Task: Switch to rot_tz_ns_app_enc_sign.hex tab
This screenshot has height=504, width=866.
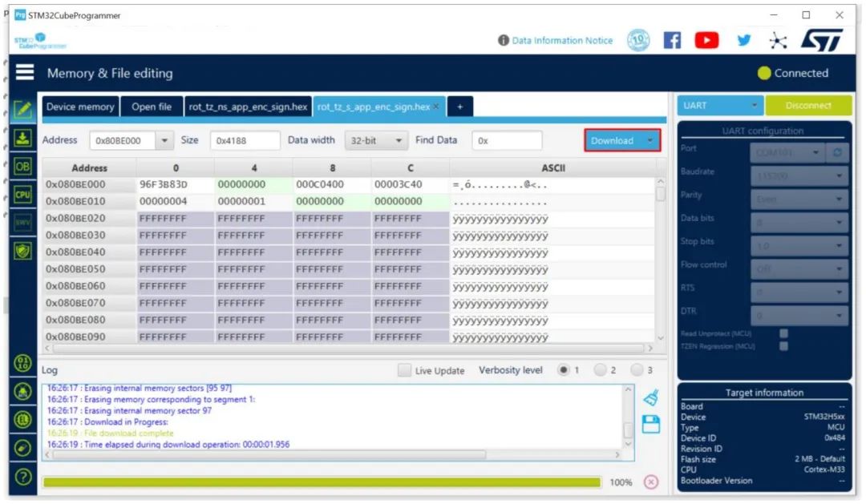Action: (248, 107)
